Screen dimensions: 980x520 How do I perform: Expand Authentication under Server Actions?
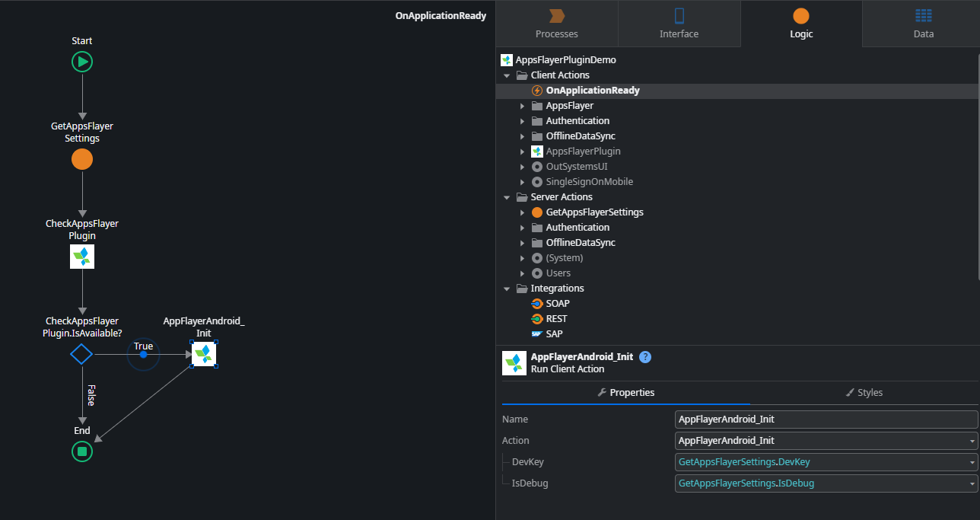click(522, 228)
